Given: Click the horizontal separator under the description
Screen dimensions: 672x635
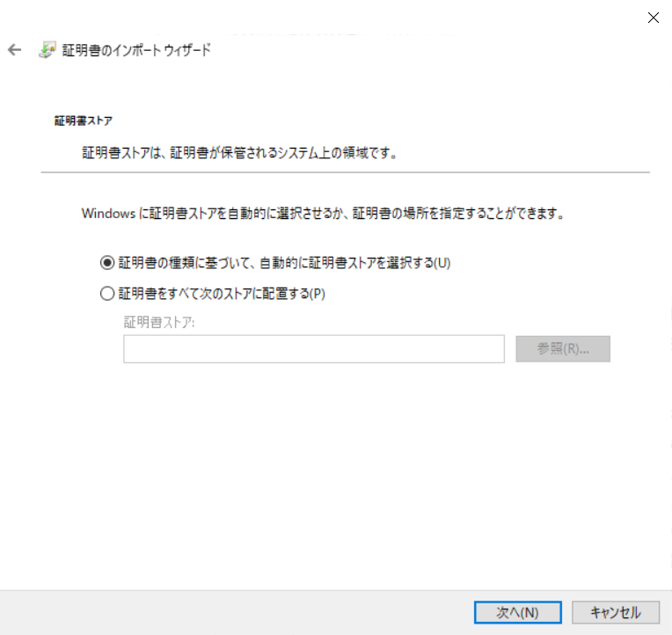Looking at the screenshot, I should tap(345, 172).
